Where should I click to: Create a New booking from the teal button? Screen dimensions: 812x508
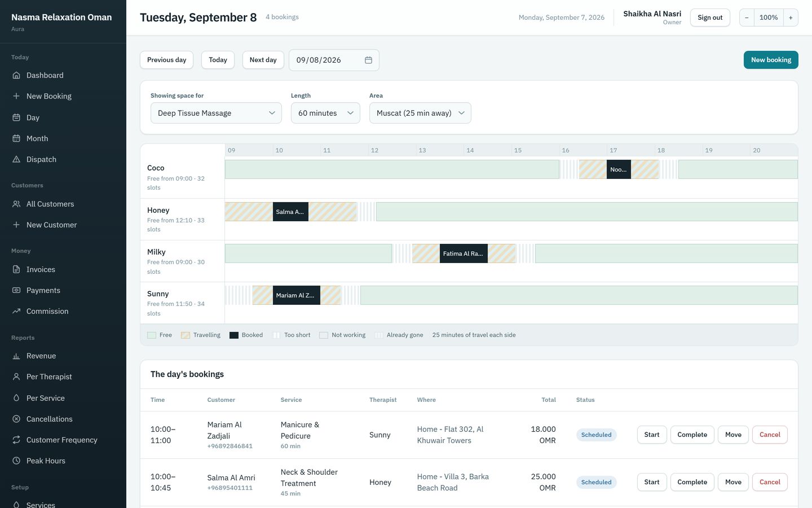(x=771, y=60)
